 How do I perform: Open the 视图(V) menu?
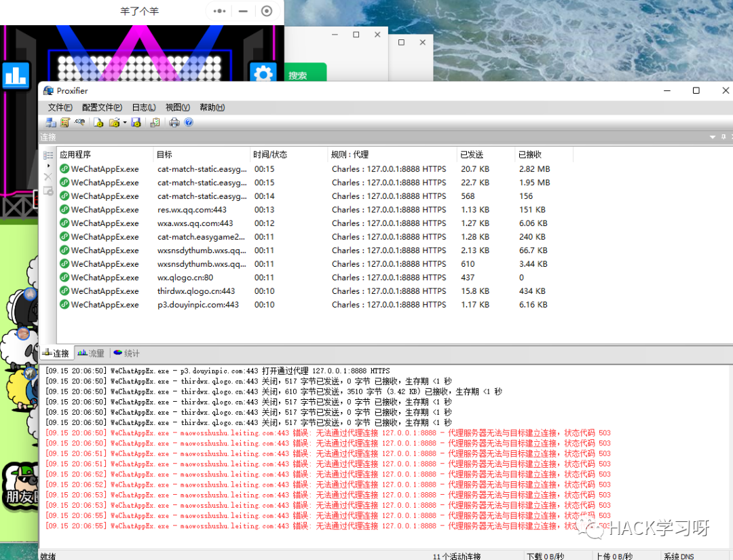pos(178,107)
